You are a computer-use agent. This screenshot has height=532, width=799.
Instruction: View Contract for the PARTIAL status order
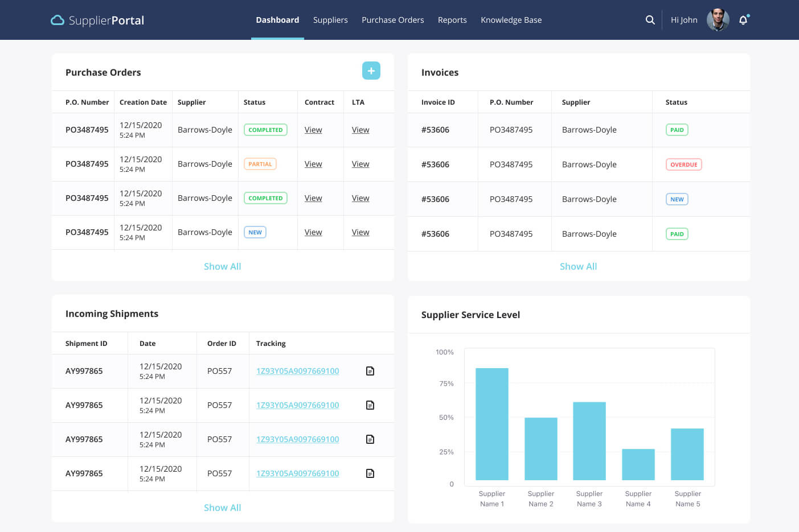click(x=313, y=164)
